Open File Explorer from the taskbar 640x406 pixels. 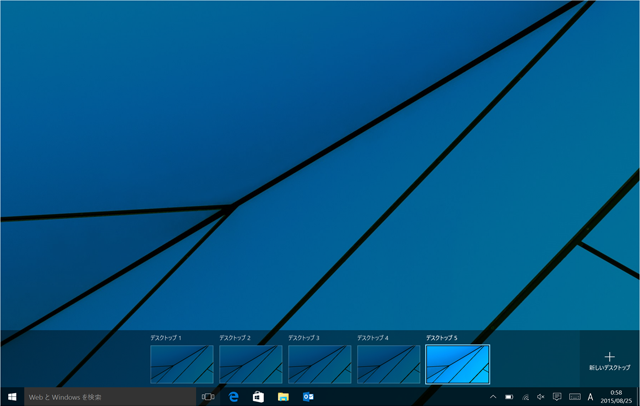click(x=283, y=397)
